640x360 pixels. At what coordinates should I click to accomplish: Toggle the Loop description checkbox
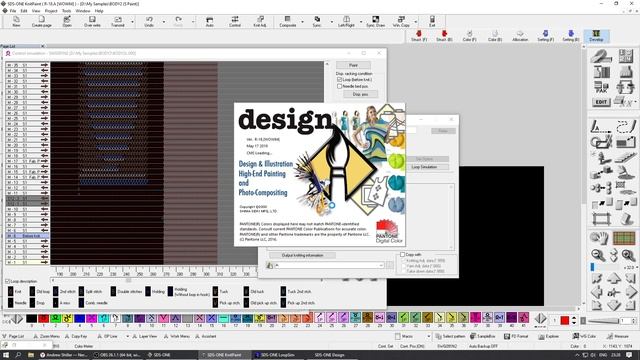tap(7, 281)
